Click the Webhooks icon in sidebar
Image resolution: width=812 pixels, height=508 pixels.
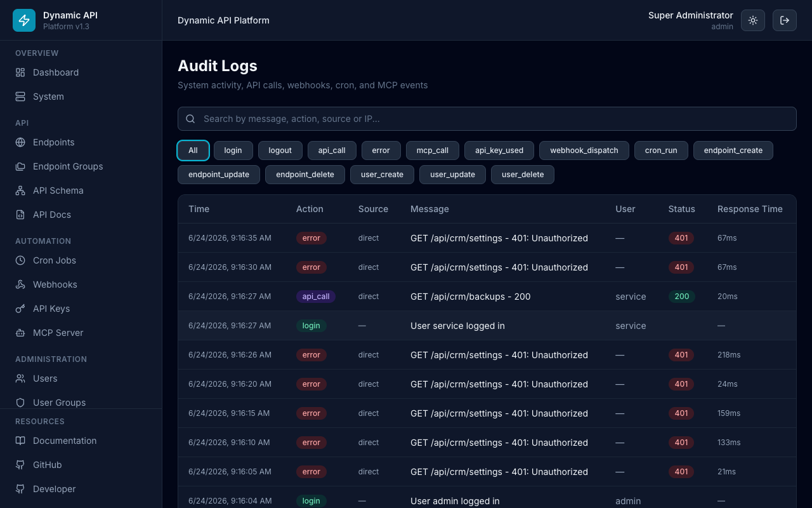tap(20, 284)
